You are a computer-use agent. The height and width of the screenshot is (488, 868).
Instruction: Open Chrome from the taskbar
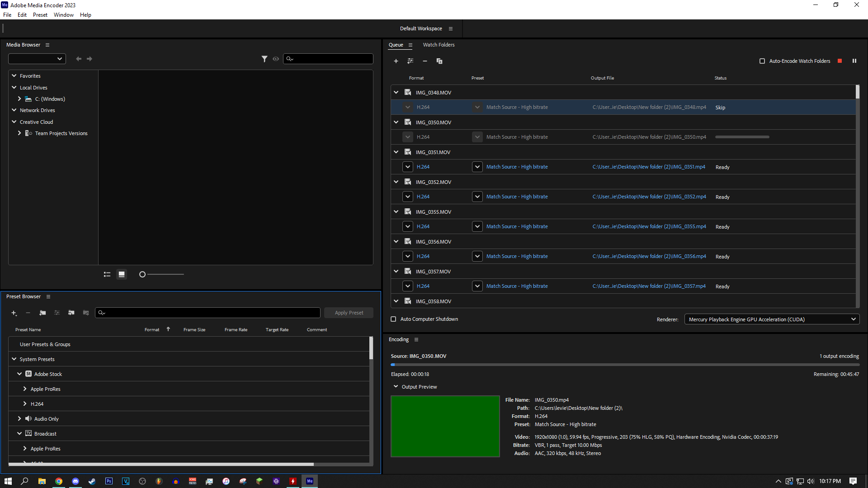(x=59, y=481)
